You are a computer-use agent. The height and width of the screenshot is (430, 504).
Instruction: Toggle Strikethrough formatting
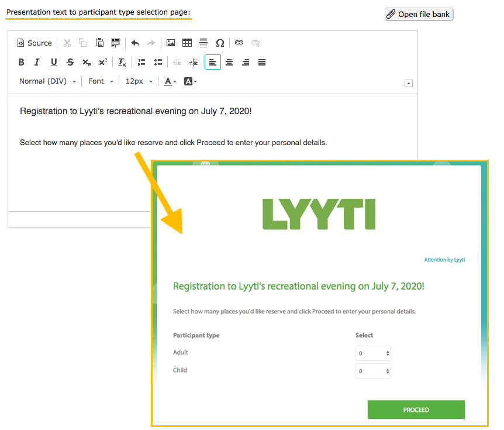coord(70,62)
